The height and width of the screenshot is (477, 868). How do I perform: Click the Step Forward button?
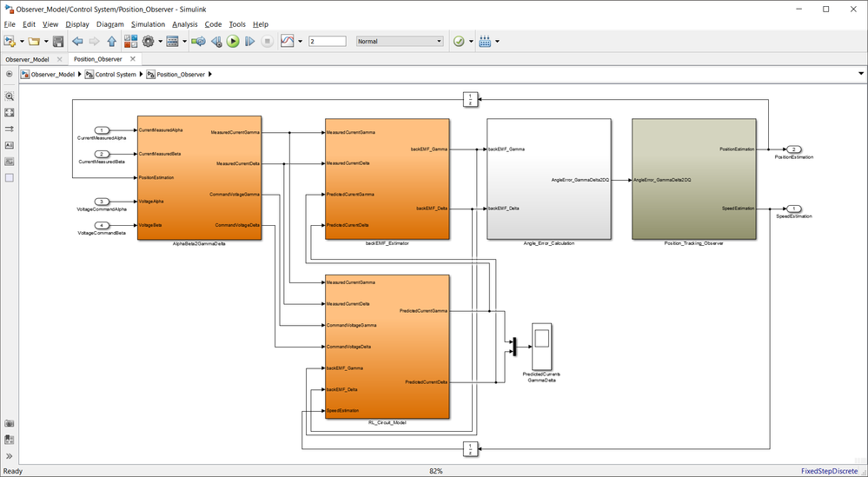249,41
